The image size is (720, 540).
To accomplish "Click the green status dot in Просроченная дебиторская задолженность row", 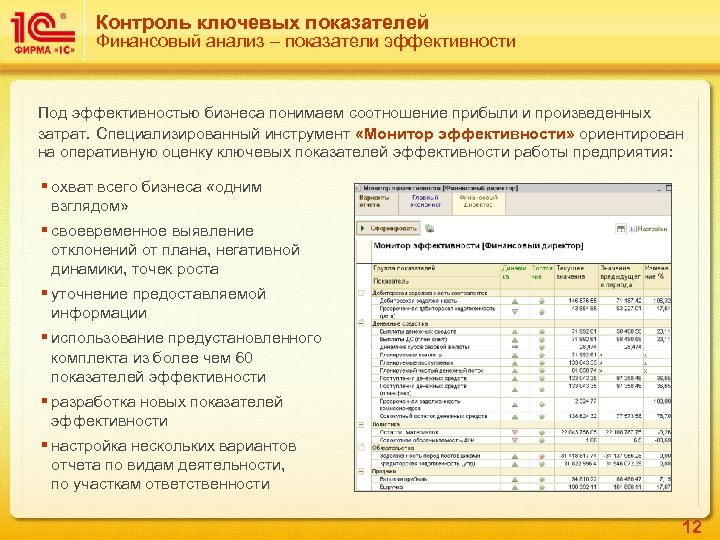I will pos(542,312).
